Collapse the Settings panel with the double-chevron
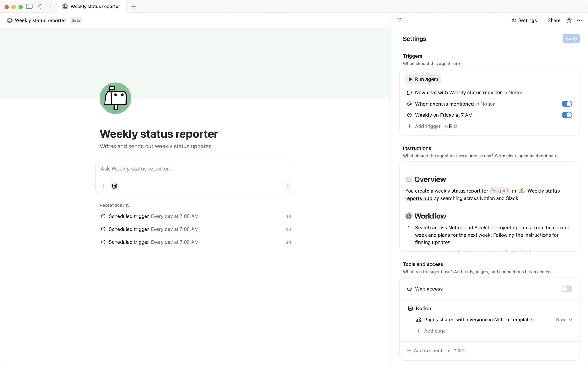 click(x=400, y=20)
